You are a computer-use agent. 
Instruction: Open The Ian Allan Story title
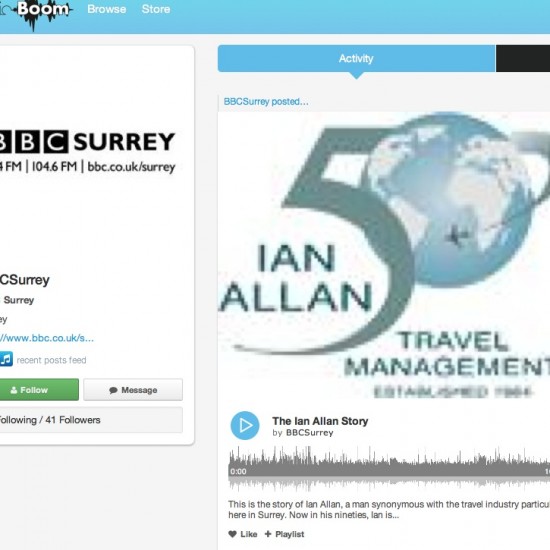(320, 421)
